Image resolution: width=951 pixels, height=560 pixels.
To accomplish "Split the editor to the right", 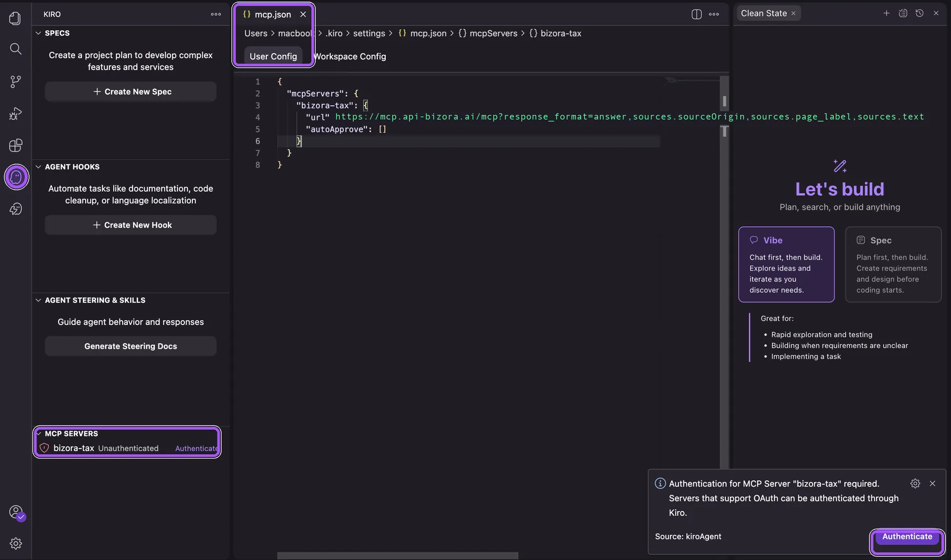I will [696, 14].
